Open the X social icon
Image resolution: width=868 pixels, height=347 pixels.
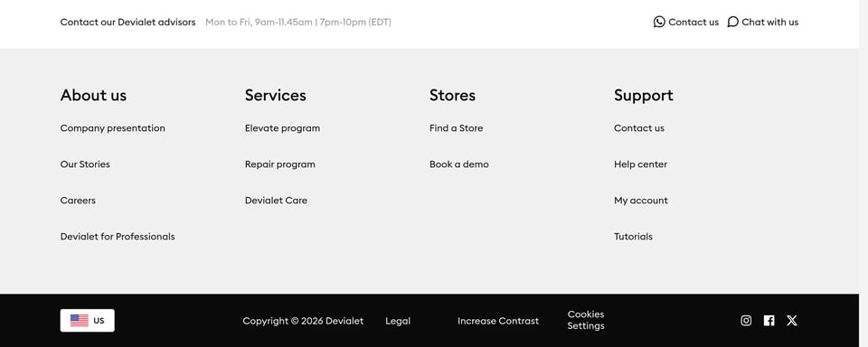(792, 321)
